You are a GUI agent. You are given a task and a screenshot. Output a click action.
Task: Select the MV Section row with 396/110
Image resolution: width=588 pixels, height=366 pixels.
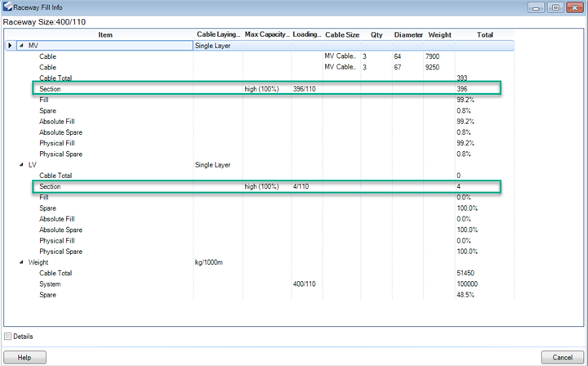(x=265, y=88)
